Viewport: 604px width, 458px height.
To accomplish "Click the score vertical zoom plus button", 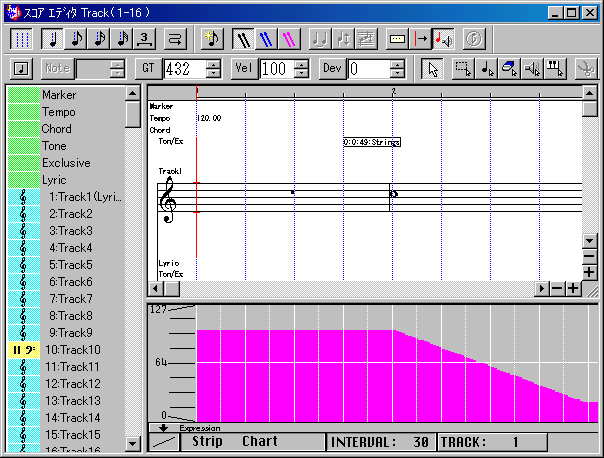I will (589, 272).
